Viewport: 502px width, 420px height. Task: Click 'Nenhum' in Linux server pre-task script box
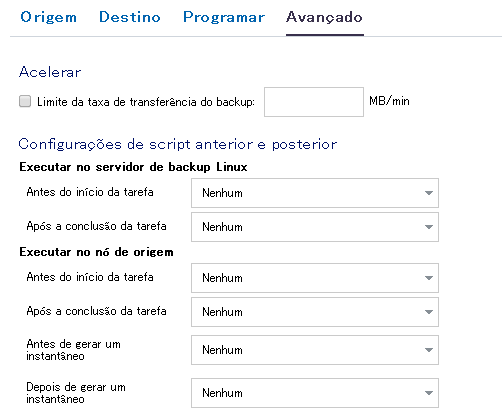point(222,193)
